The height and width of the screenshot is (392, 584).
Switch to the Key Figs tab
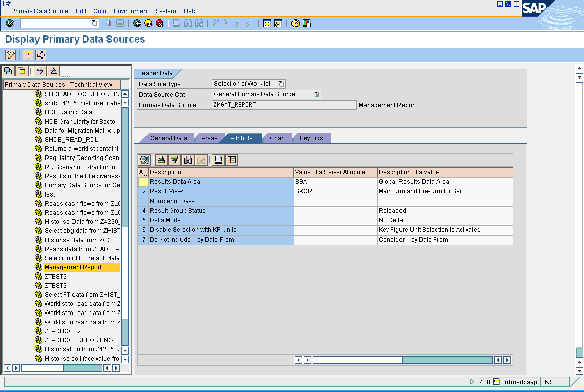pos(311,138)
